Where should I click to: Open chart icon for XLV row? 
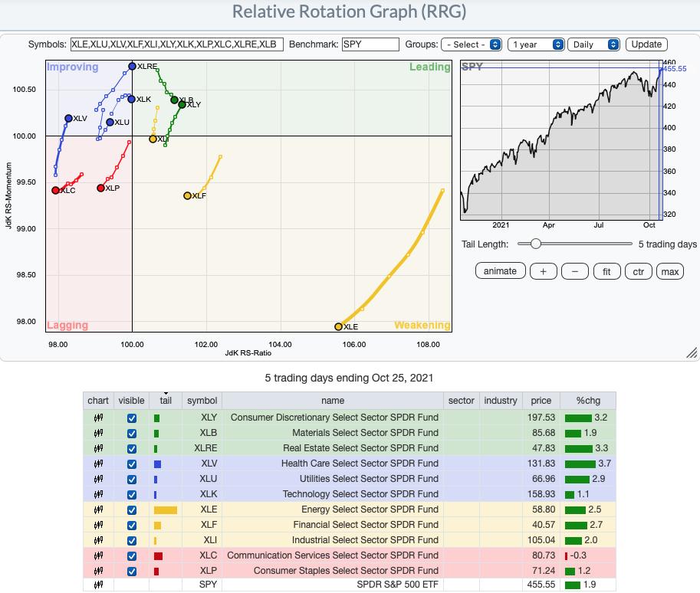pos(98,464)
